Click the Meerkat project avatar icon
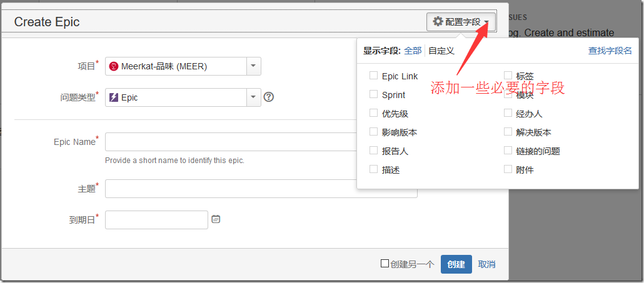The width and height of the screenshot is (644, 283). coord(113,66)
